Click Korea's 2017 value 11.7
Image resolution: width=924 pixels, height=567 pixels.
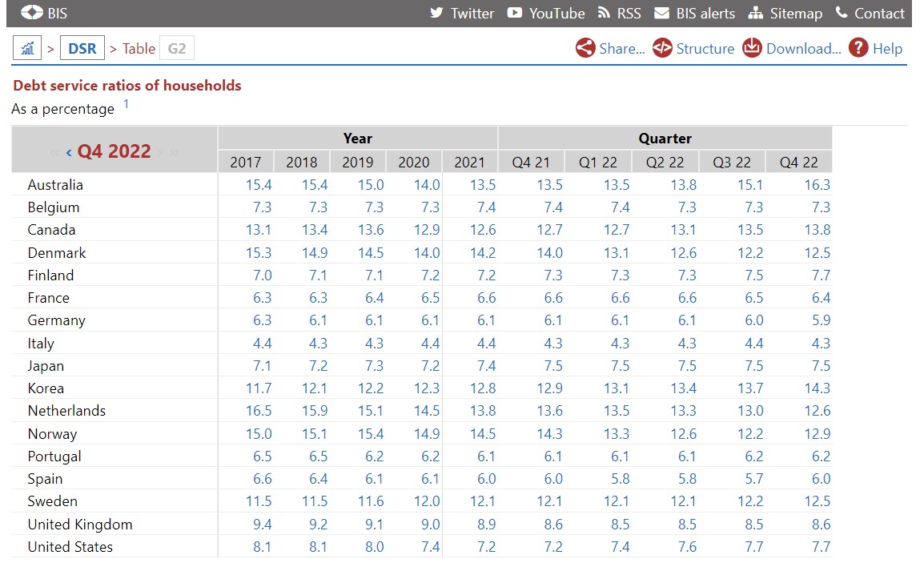tap(258, 388)
